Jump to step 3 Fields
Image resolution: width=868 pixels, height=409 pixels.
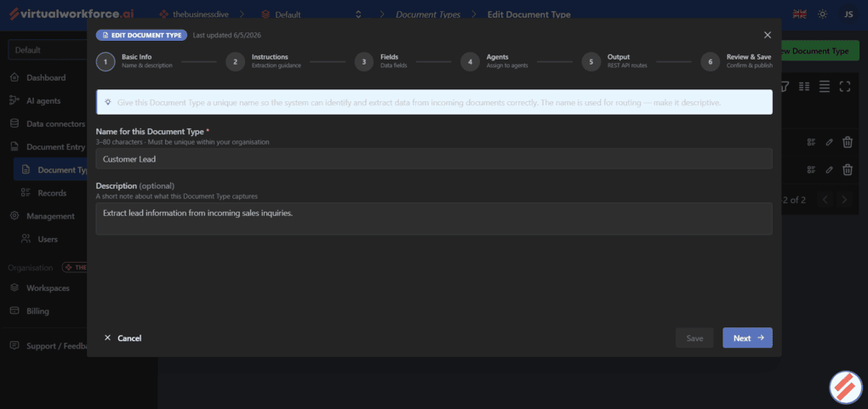[381, 61]
